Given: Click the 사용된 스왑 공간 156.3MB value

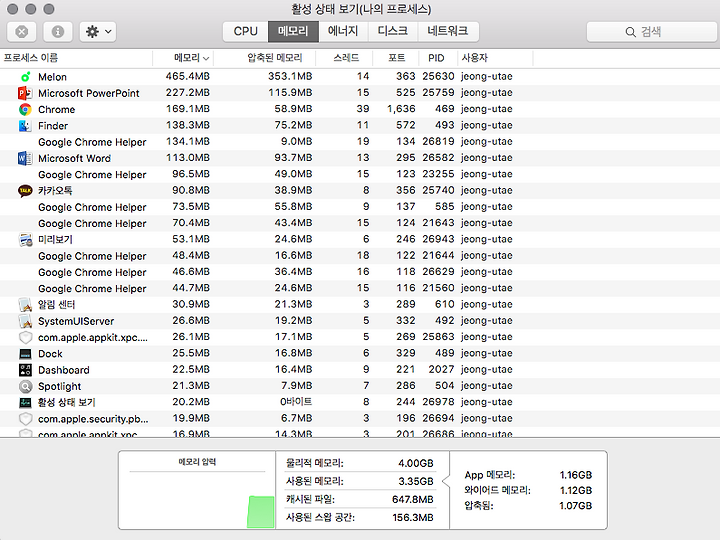Looking at the screenshot, I should pos(413,518).
